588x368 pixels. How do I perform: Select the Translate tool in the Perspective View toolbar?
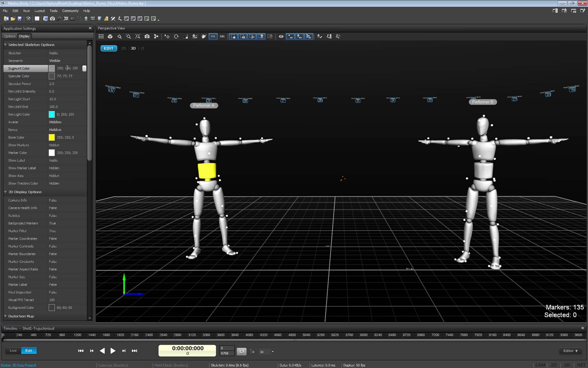coord(167,36)
